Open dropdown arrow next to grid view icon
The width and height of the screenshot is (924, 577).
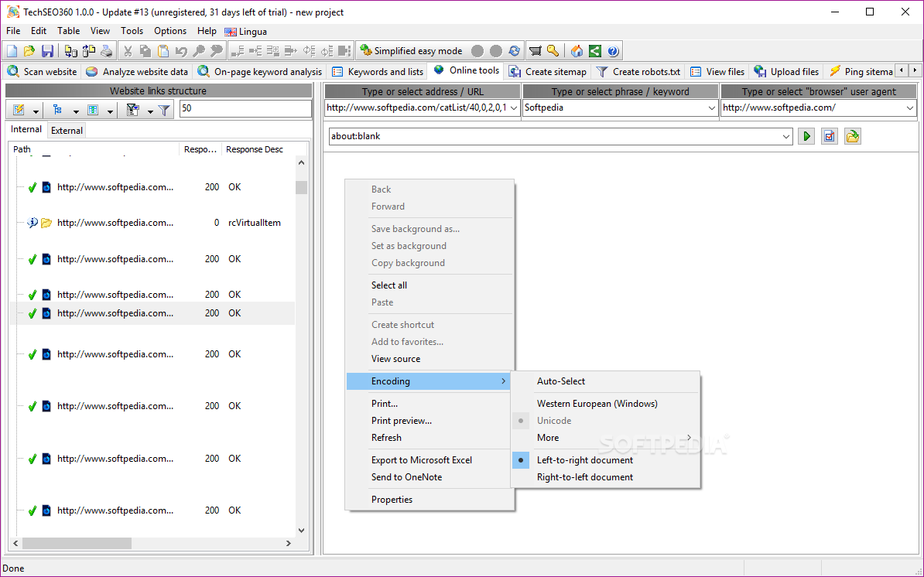tap(110, 111)
